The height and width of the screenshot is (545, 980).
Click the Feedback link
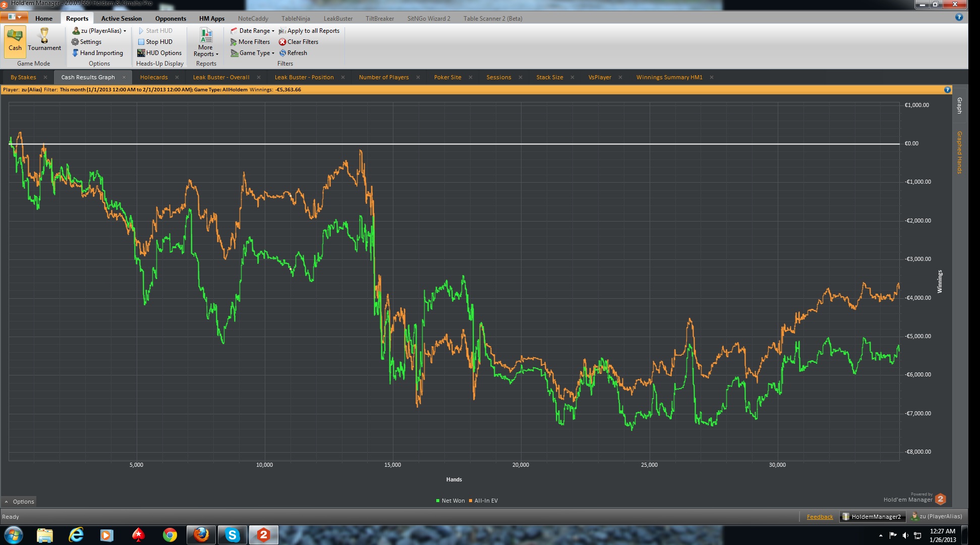(820, 517)
